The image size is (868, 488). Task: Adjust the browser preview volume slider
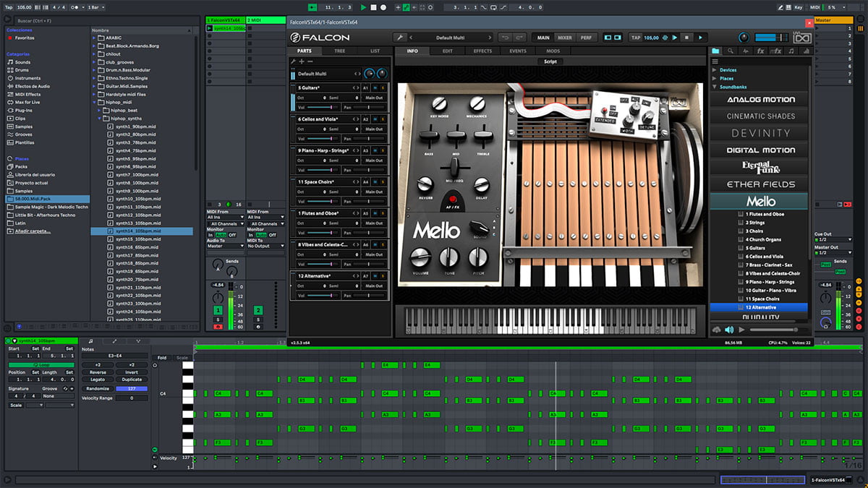pos(778,330)
